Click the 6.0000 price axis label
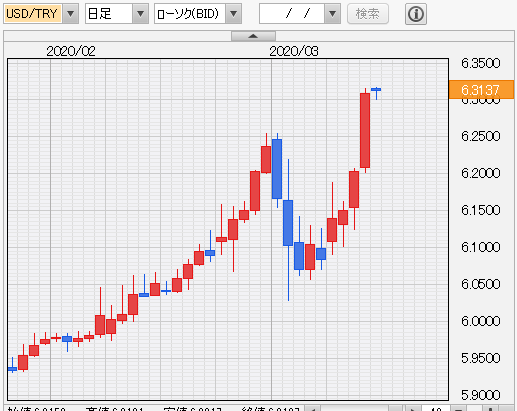The image size is (517, 411). click(x=480, y=321)
